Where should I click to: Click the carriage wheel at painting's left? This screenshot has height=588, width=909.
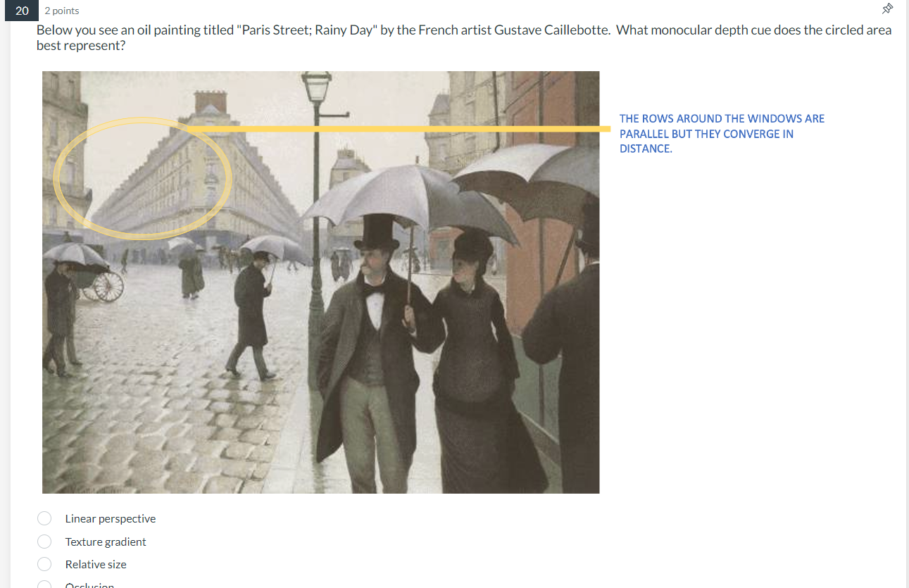click(108, 286)
